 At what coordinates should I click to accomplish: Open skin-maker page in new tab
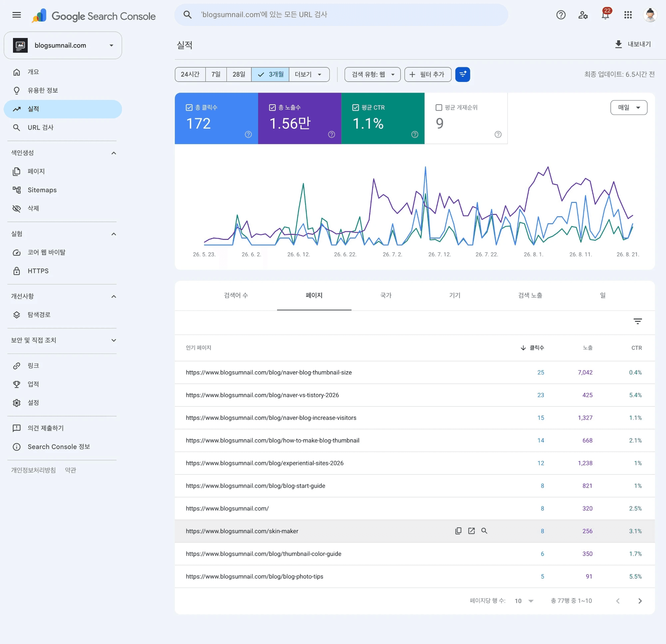(x=471, y=530)
